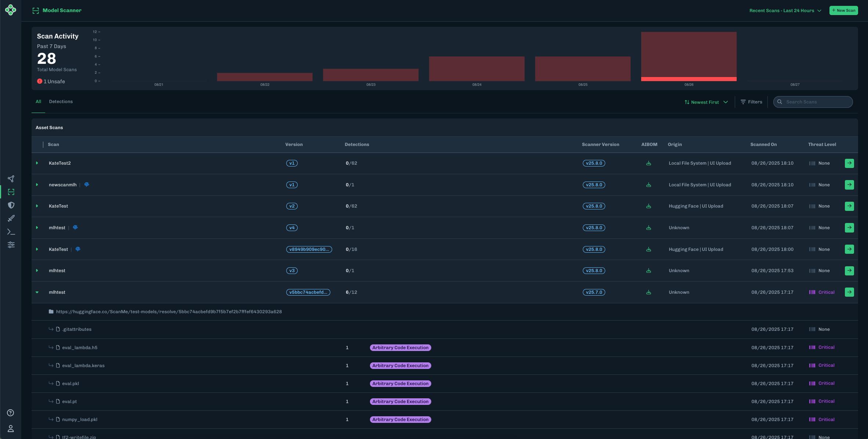Open the sliders settings sidebar icon
The image size is (868, 439).
point(11,245)
